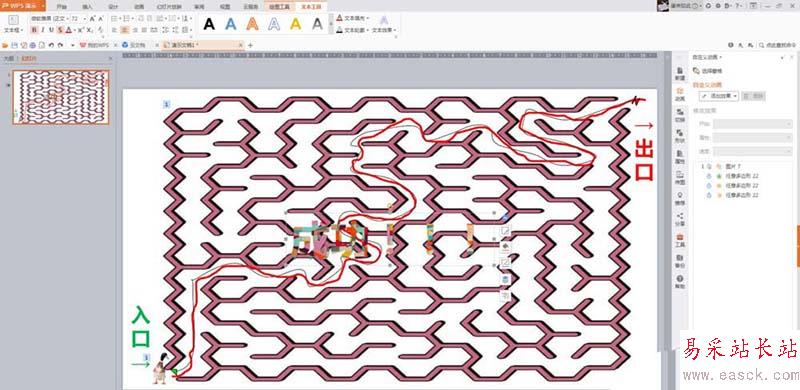This screenshot has width=800, height=390.
Task: Switch to the Insert ribbon tab
Action: tap(87, 7)
